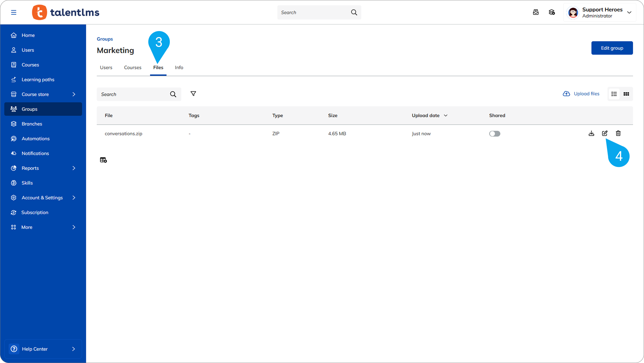The image size is (644, 363).
Task: Open the files filter icon
Action: click(x=193, y=94)
